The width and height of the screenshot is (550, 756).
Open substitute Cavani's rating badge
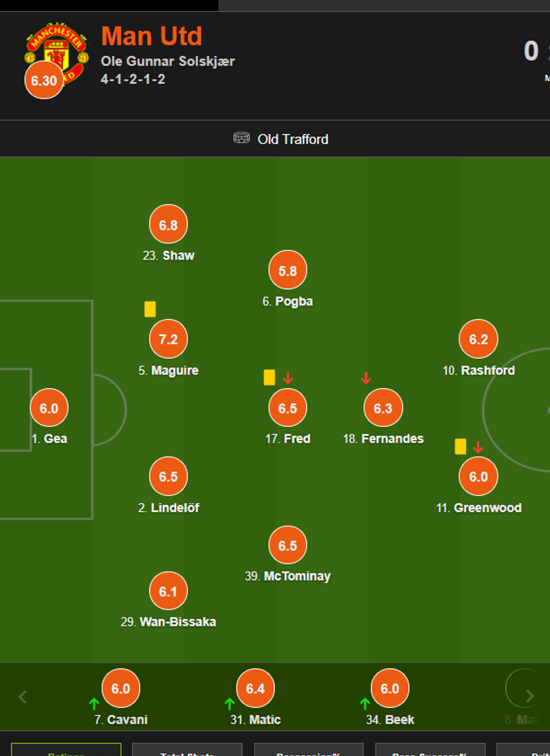coord(121,689)
